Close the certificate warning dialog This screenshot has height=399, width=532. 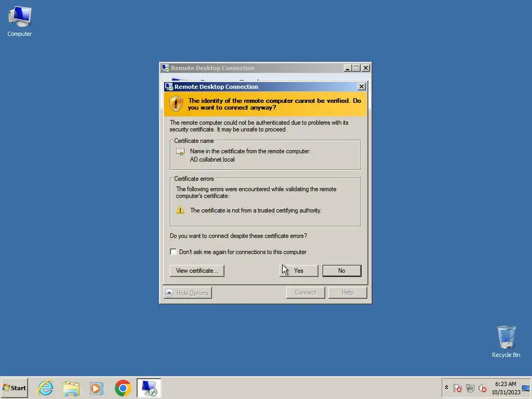(362, 87)
